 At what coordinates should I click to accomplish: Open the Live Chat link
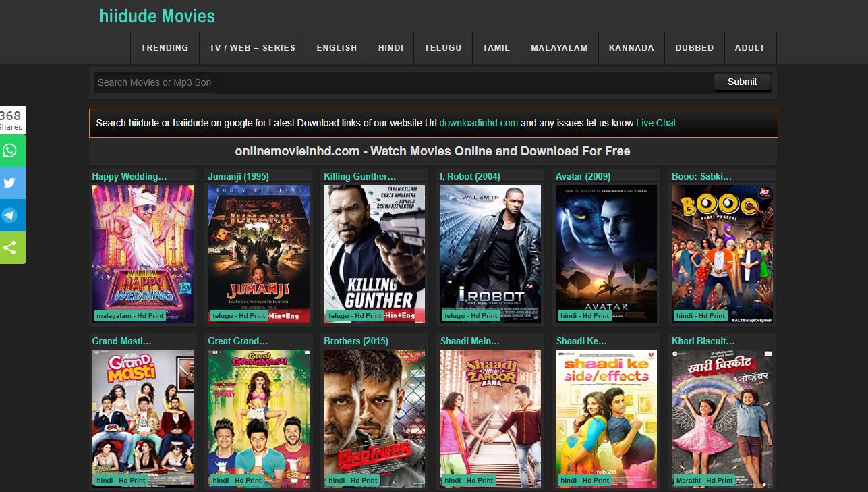(x=656, y=123)
